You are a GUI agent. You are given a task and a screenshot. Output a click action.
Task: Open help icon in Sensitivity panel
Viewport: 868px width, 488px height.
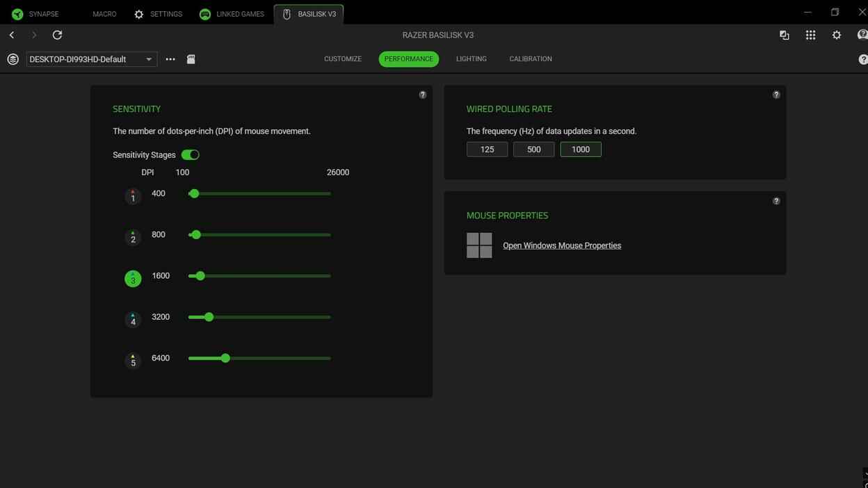pyautogui.click(x=422, y=95)
